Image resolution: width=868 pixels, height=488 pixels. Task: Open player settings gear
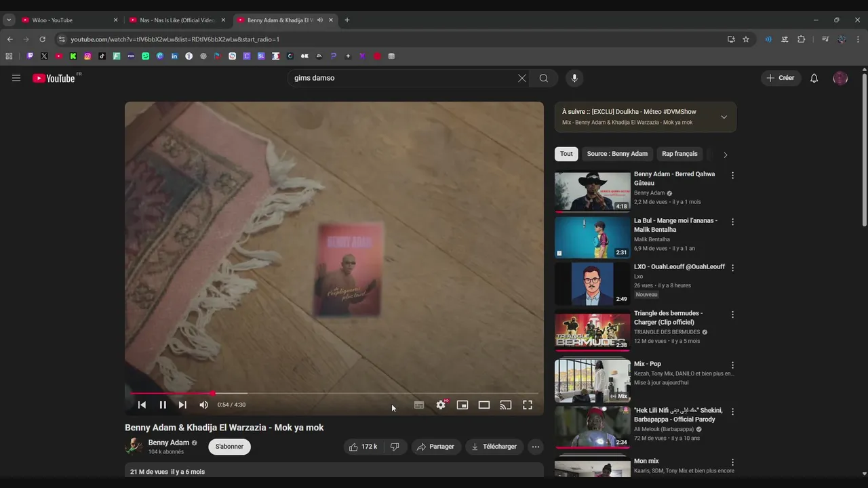coord(441,405)
